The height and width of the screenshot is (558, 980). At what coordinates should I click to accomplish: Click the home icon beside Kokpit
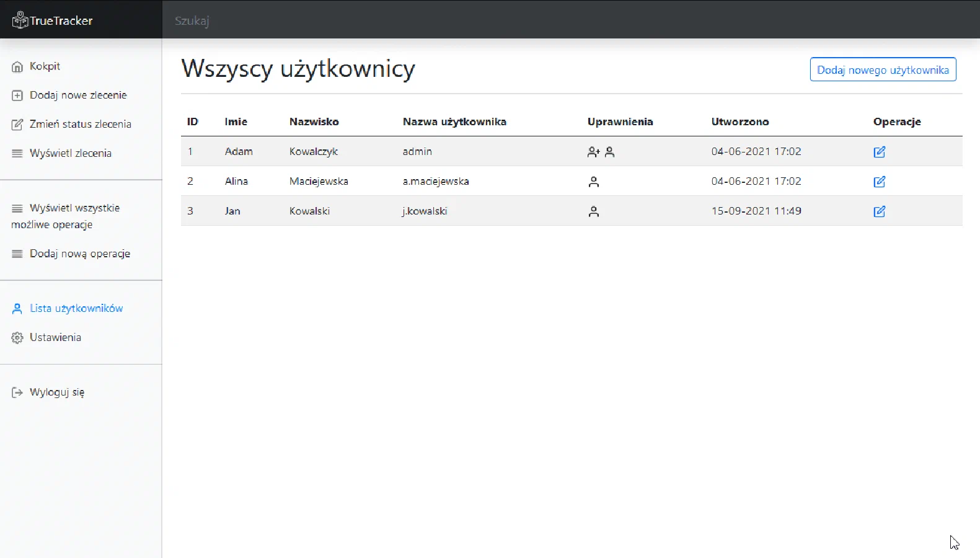[17, 67]
